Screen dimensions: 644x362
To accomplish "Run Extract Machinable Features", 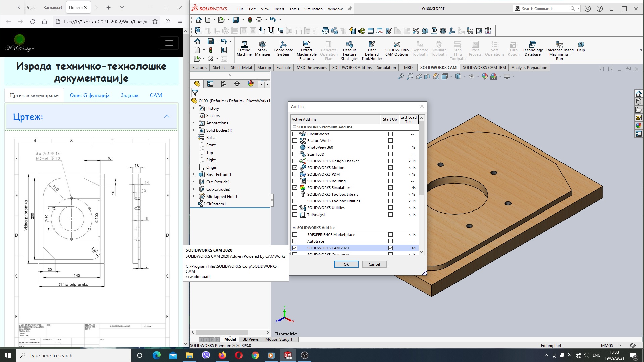I will (x=306, y=51).
